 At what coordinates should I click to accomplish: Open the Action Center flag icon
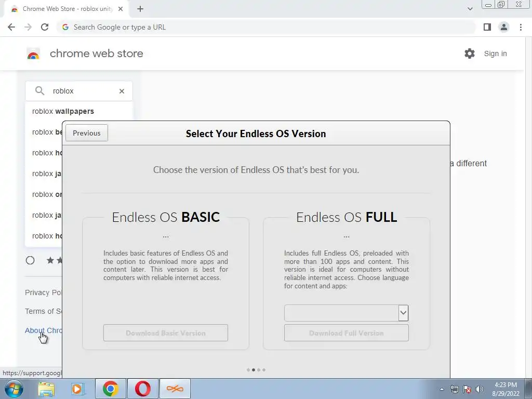pos(467,389)
